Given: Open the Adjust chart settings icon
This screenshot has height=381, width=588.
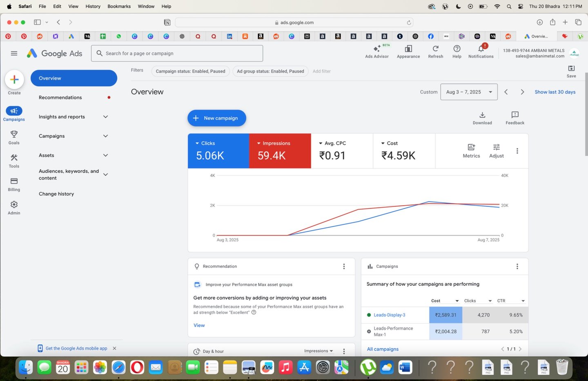Looking at the screenshot, I should [497, 147].
